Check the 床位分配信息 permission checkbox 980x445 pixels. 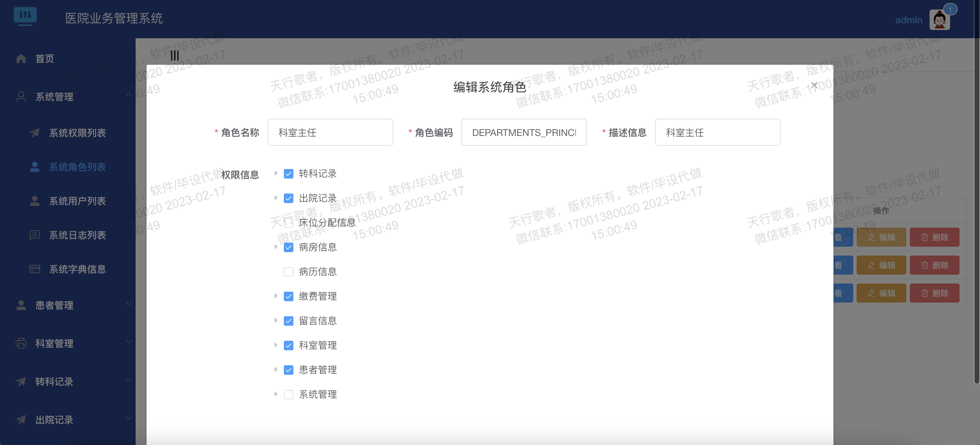(289, 222)
